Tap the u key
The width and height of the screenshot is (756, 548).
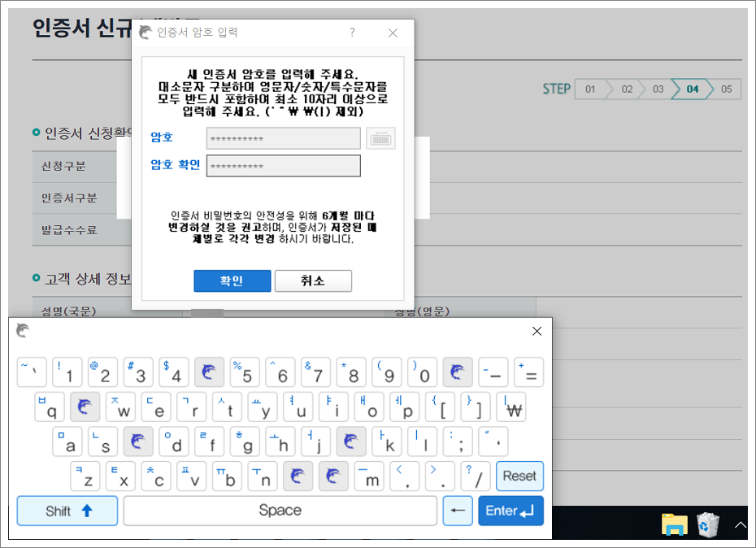click(298, 407)
